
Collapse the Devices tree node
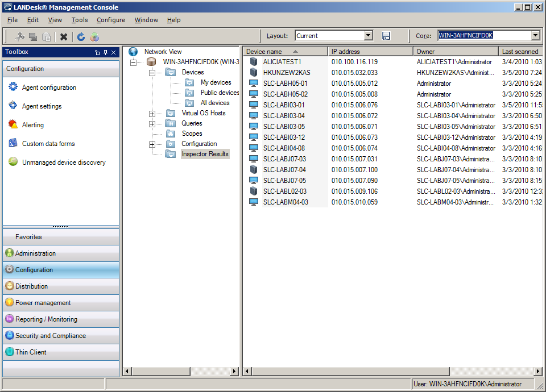tap(152, 73)
